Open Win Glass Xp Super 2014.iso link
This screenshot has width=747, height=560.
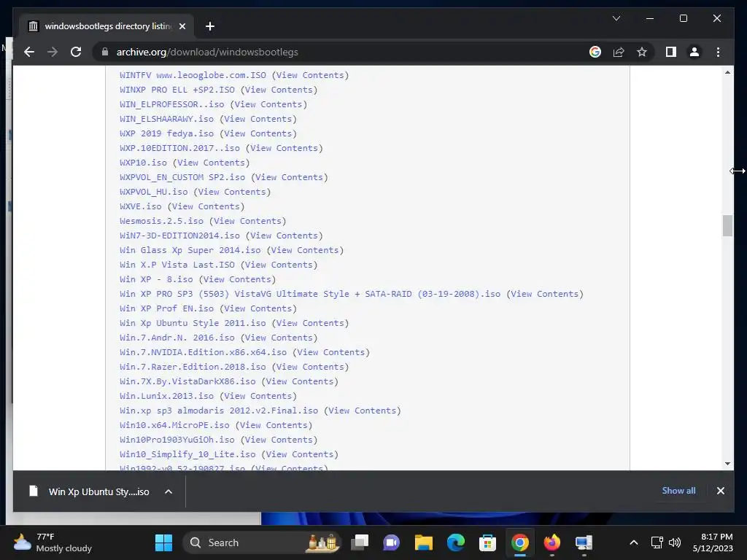[x=190, y=250]
